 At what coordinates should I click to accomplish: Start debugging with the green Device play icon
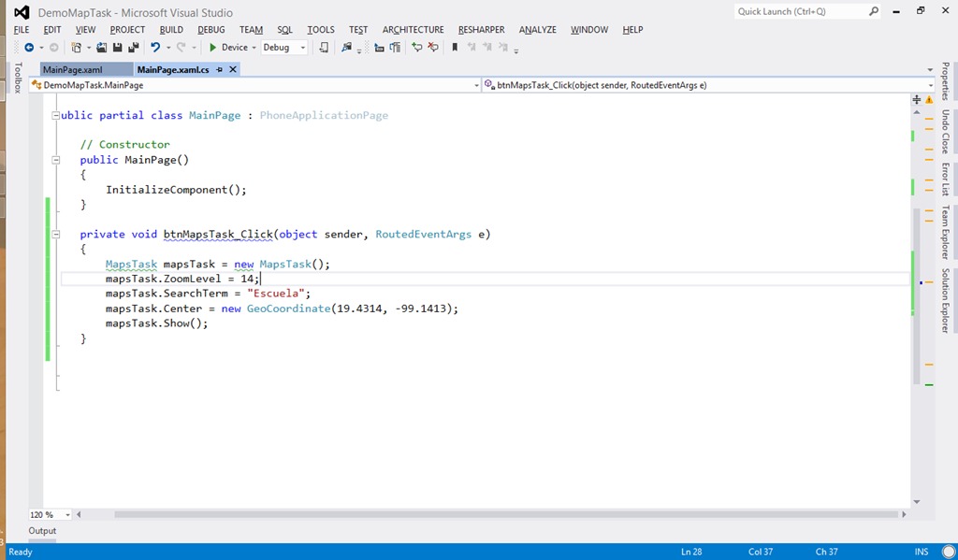(x=214, y=46)
